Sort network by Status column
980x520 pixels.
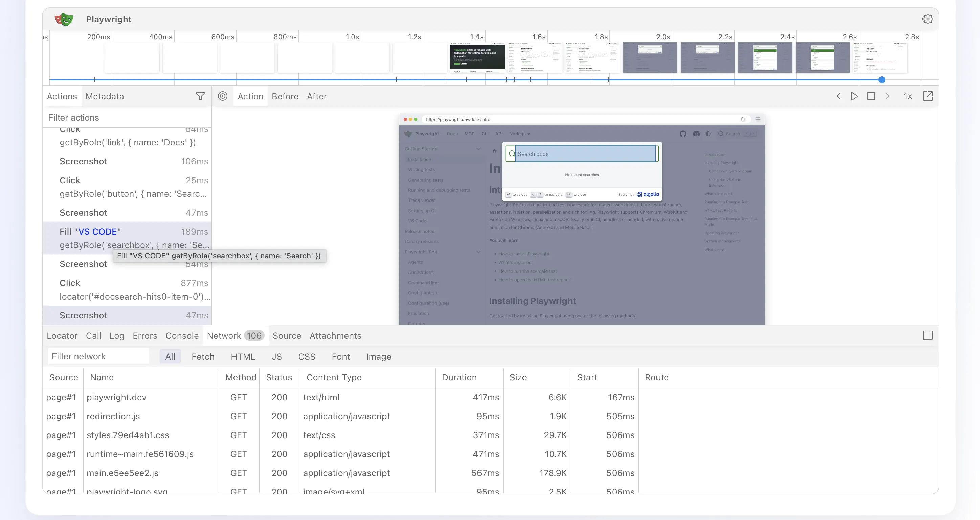tap(280, 377)
